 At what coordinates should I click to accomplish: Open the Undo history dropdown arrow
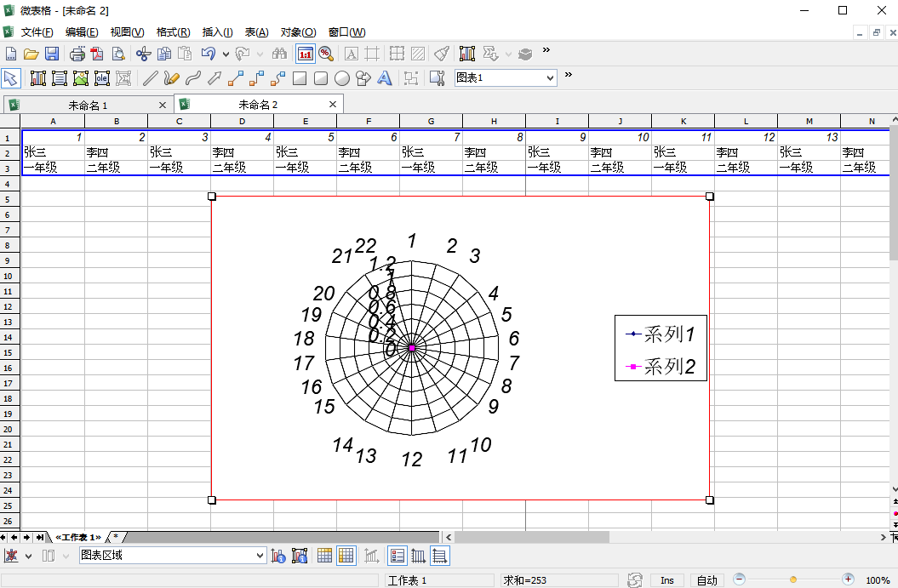pos(226,54)
